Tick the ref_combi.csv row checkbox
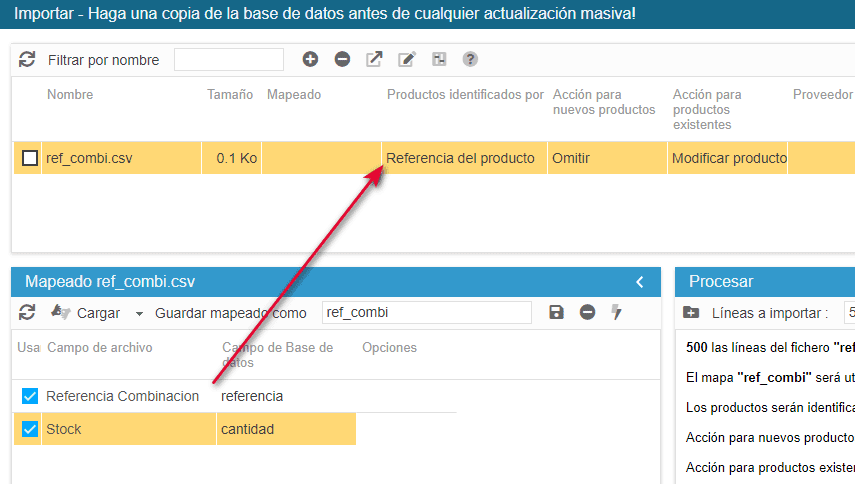 pyautogui.click(x=30, y=158)
